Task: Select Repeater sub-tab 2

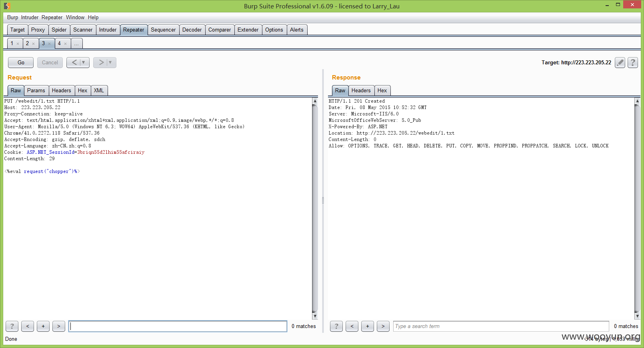Action: 27,43
